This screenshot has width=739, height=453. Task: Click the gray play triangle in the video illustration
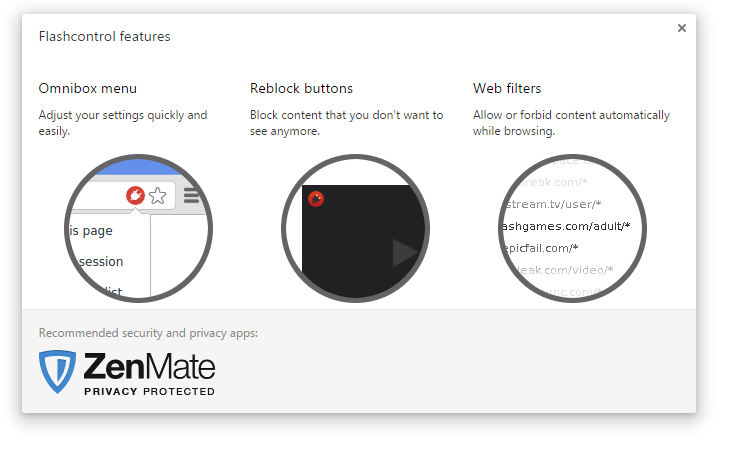tap(404, 253)
